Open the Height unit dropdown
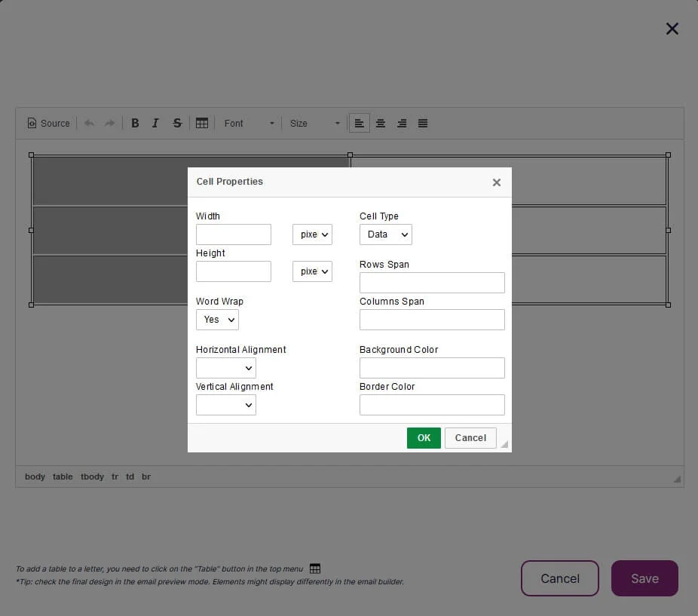This screenshot has width=698, height=616. 312,271
